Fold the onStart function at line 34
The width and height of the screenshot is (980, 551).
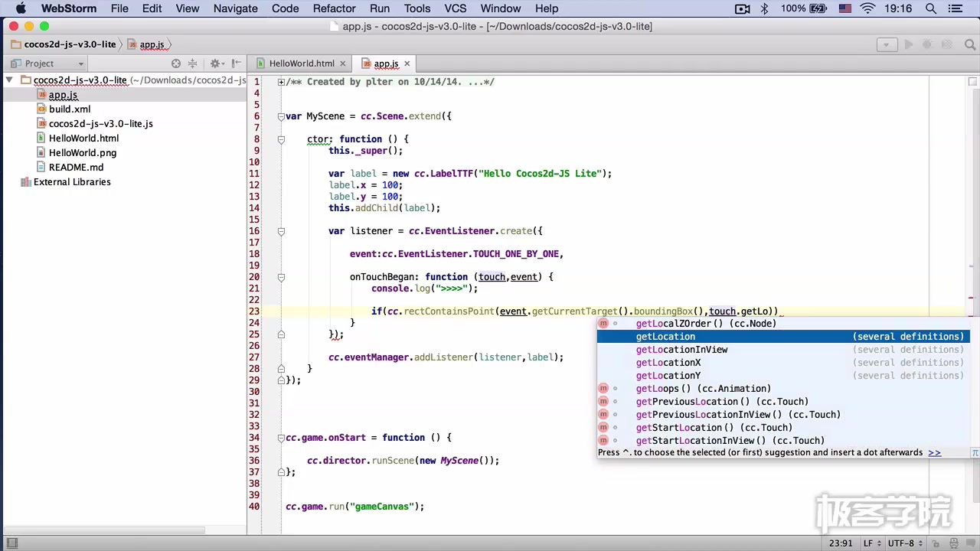tap(281, 438)
